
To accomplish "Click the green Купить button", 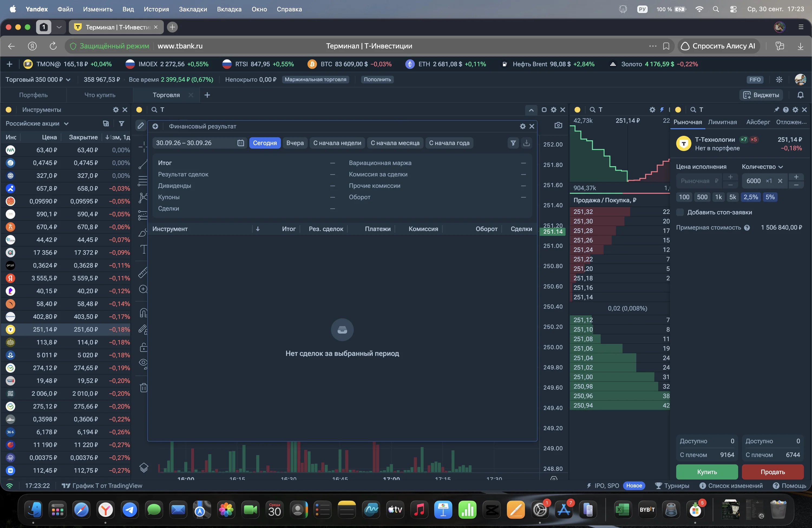I will click(707, 472).
